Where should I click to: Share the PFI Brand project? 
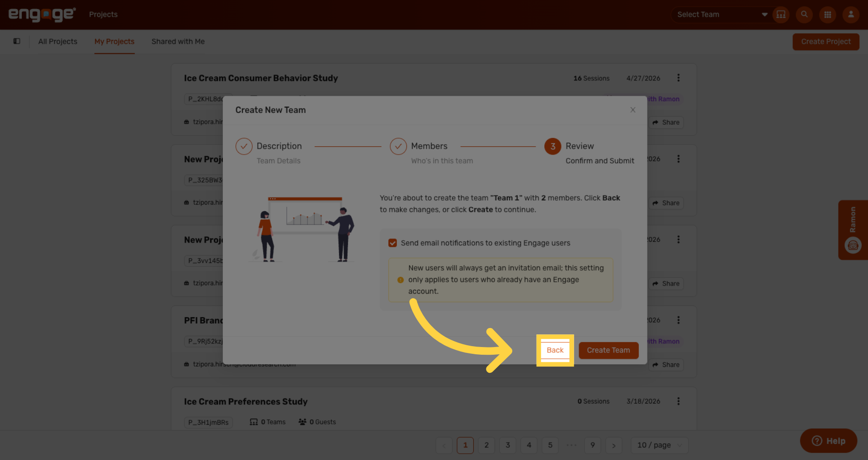[666, 365]
